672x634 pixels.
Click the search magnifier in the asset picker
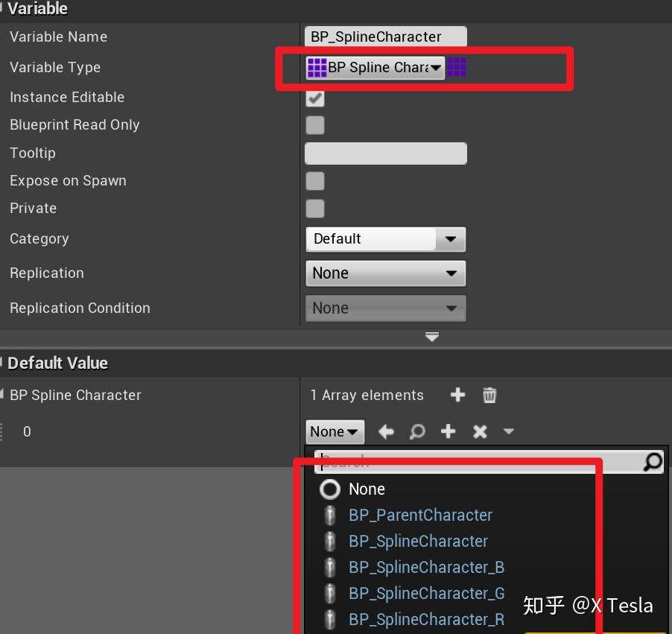pyautogui.click(x=653, y=462)
